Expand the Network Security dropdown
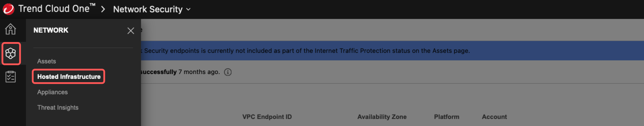 pos(152,9)
